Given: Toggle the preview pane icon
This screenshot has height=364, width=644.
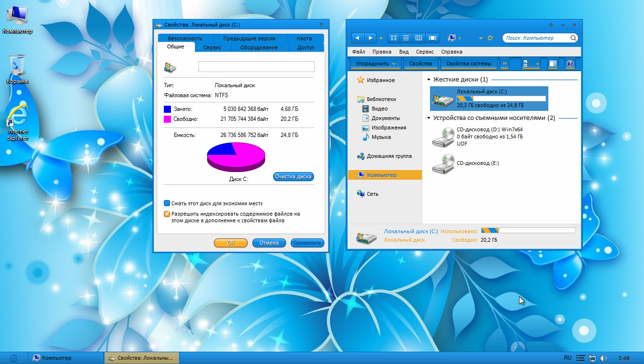Looking at the screenshot, I should tap(553, 64).
